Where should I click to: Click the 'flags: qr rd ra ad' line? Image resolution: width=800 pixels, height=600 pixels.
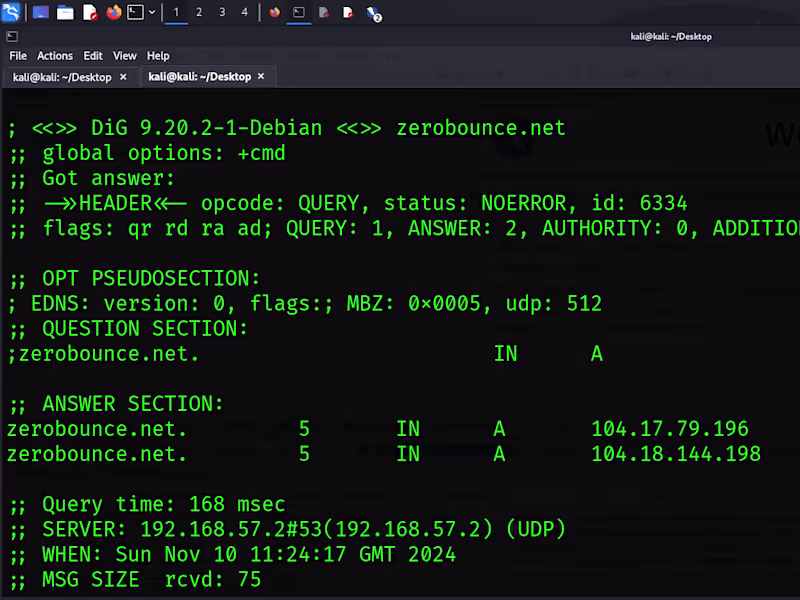point(404,229)
